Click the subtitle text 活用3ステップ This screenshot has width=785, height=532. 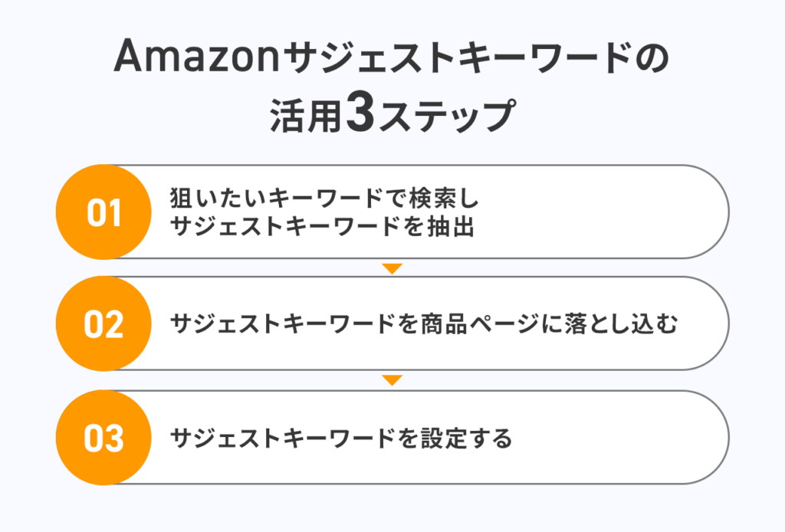point(392,113)
